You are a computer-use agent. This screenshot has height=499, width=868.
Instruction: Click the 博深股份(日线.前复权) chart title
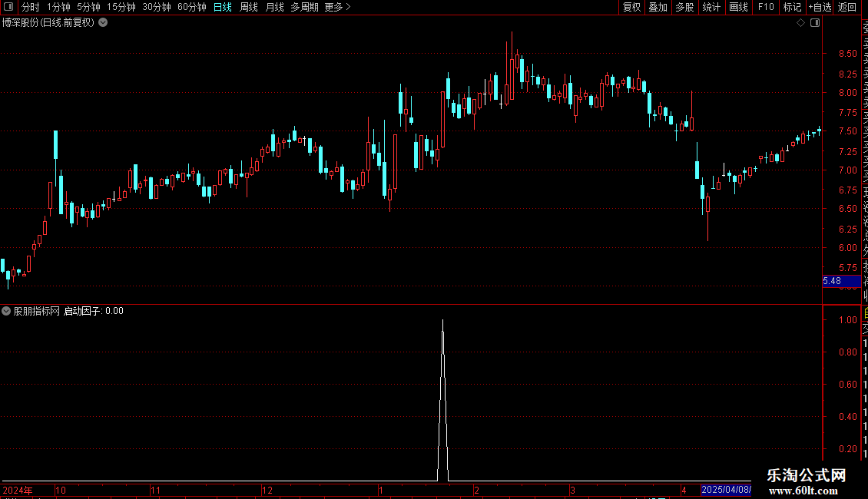(48, 23)
